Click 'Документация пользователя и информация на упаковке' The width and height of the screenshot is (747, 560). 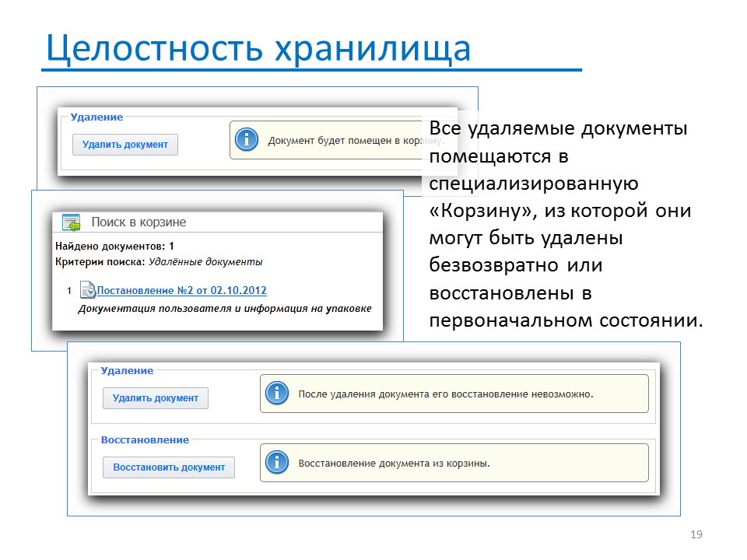point(224,309)
